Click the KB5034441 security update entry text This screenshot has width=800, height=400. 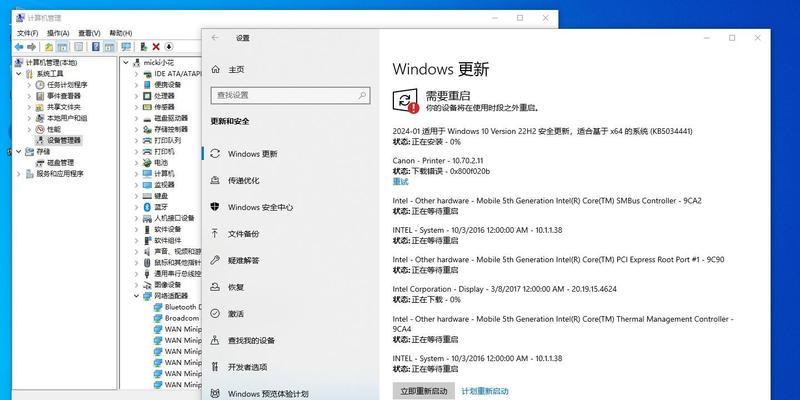pyautogui.click(x=542, y=131)
